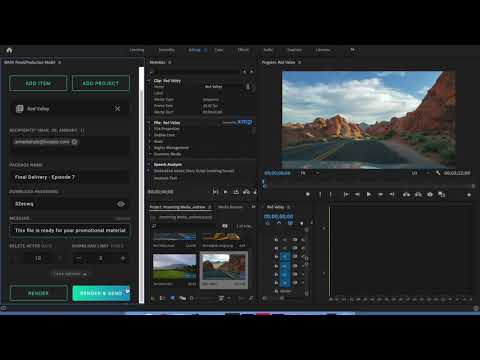Switch to the Learning workspace
This screenshot has width=480, height=360.
click(x=137, y=50)
